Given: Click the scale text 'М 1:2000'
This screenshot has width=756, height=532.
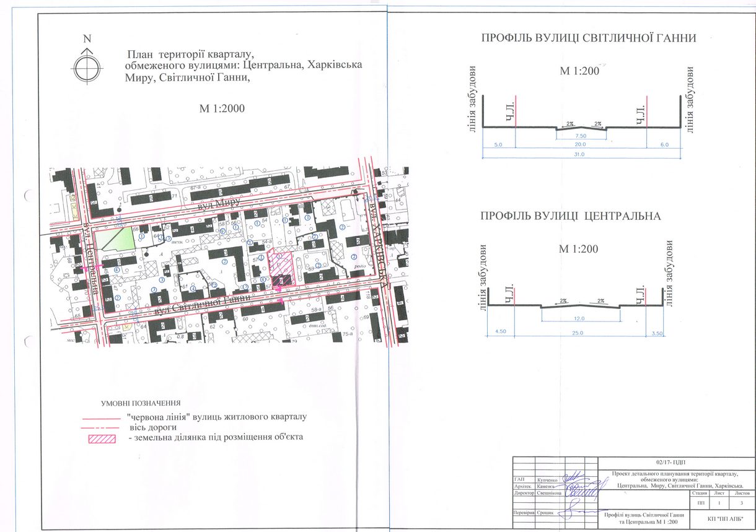Looking at the screenshot, I should tap(221, 108).
